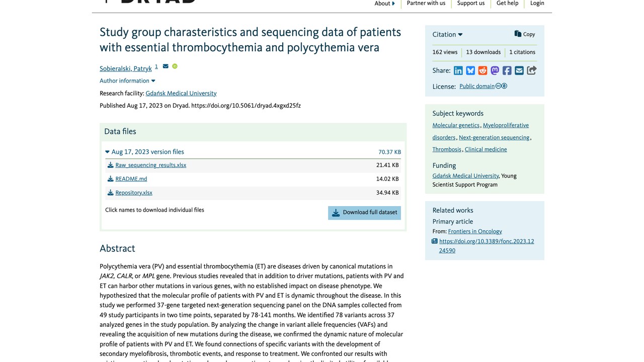644x362 pixels.
Task: Collapse Aug 17, 2023 version files
Action: [144, 152]
